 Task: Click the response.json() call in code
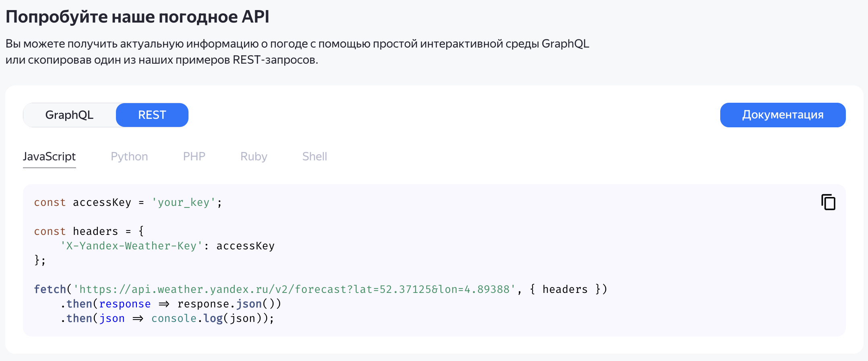pos(229,304)
